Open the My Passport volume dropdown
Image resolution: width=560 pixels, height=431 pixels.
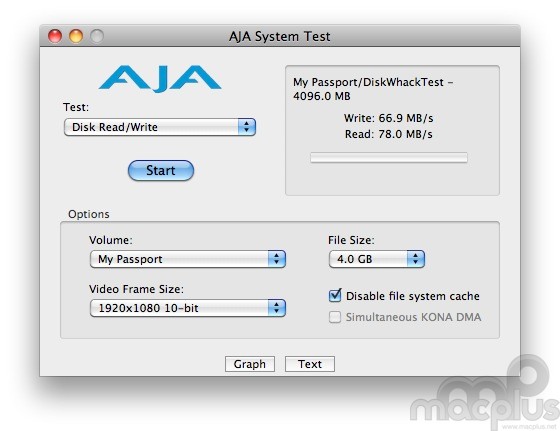(188, 259)
